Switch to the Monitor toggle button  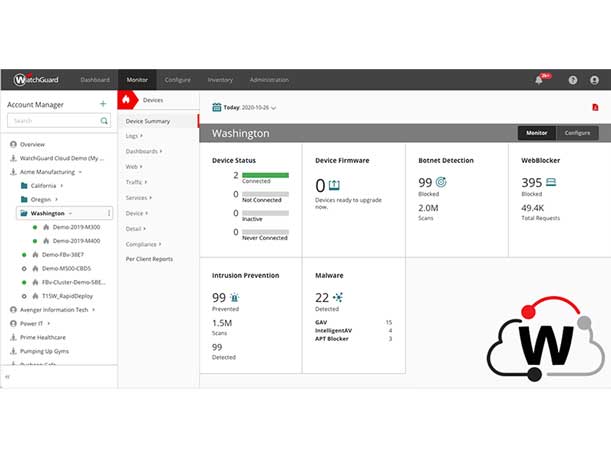(x=537, y=133)
